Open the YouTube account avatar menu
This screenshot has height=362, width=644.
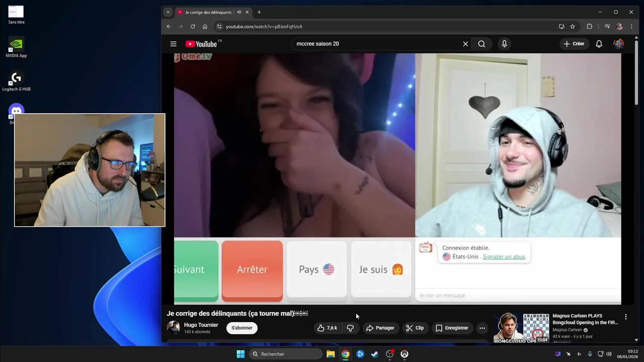(x=618, y=44)
